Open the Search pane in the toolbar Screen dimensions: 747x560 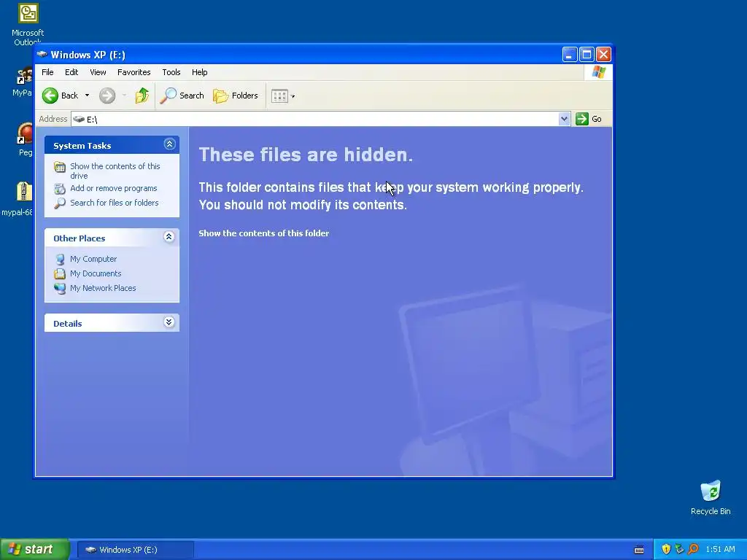pyautogui.click(x=182, y=96)
